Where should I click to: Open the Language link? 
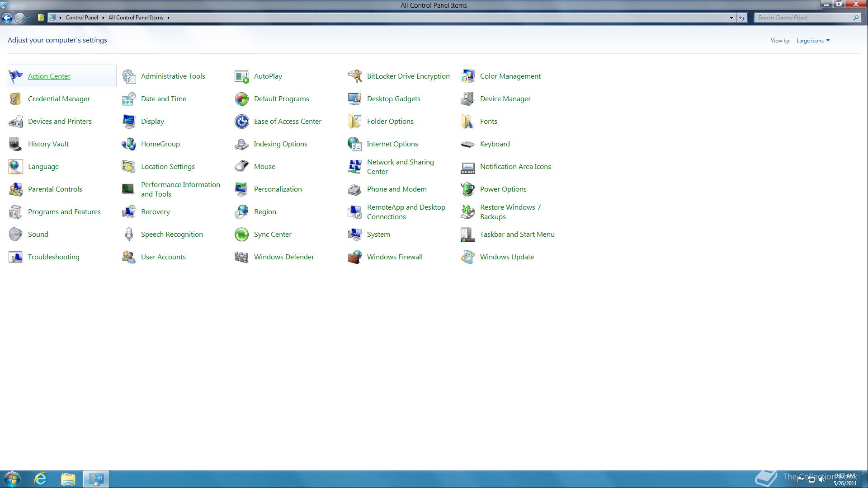(x=43, y=166)
